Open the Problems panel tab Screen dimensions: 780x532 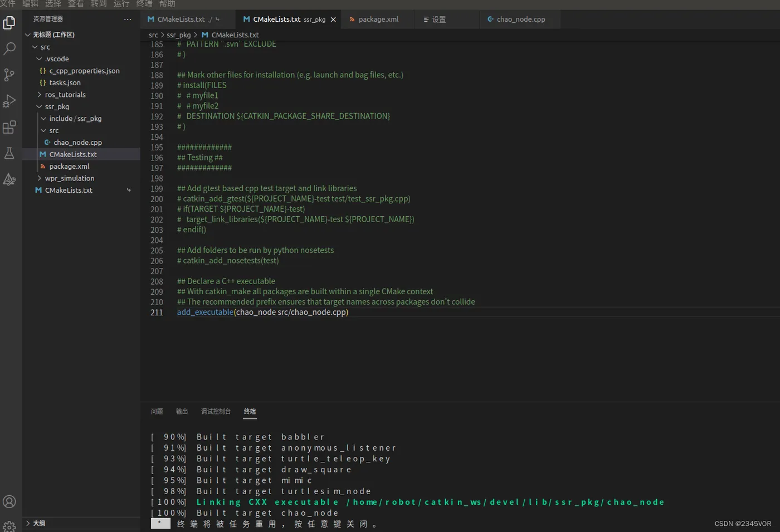(x=157, y=412)
